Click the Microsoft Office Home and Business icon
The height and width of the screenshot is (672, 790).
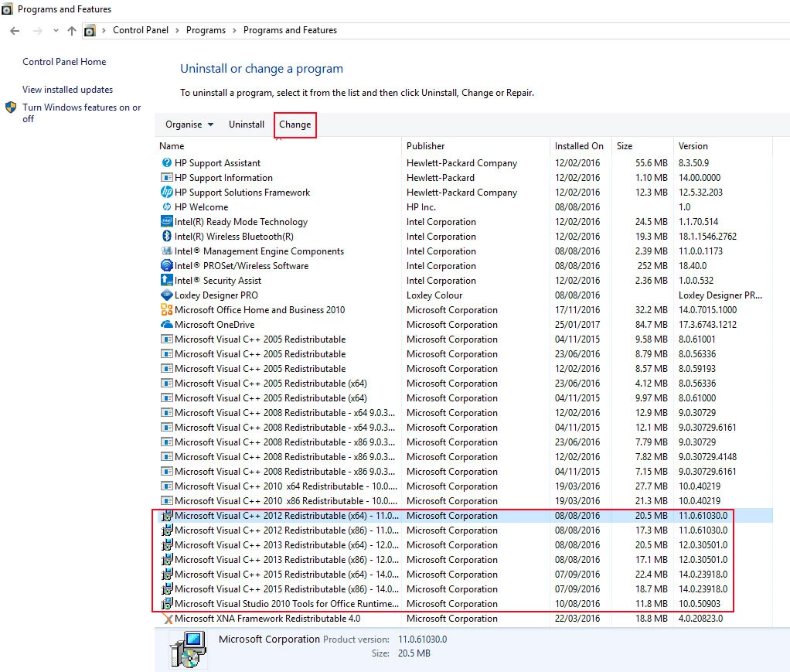pyautogui.click(x=166, y=309)
